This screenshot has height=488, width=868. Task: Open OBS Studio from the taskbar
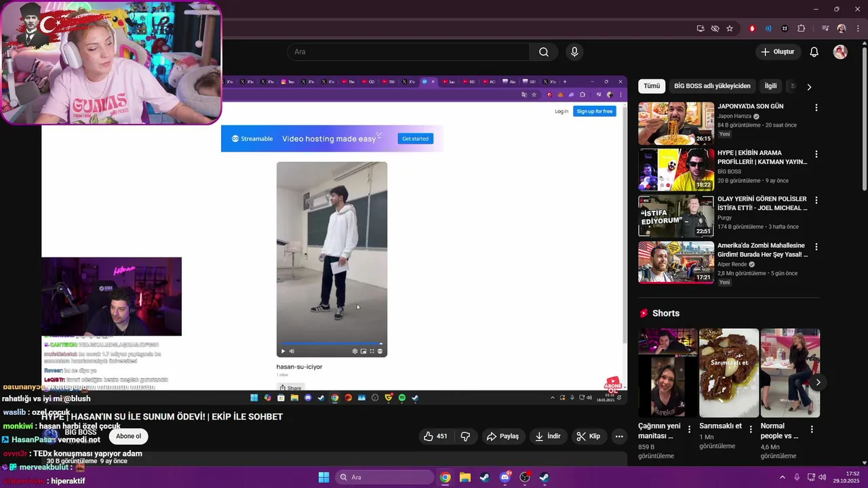524,477
